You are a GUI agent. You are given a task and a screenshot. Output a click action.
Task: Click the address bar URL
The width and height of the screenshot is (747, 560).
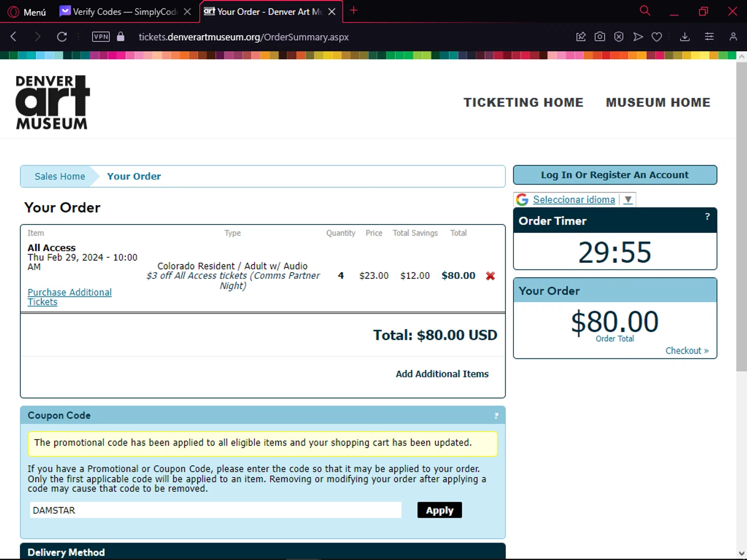tap(244, 37)
